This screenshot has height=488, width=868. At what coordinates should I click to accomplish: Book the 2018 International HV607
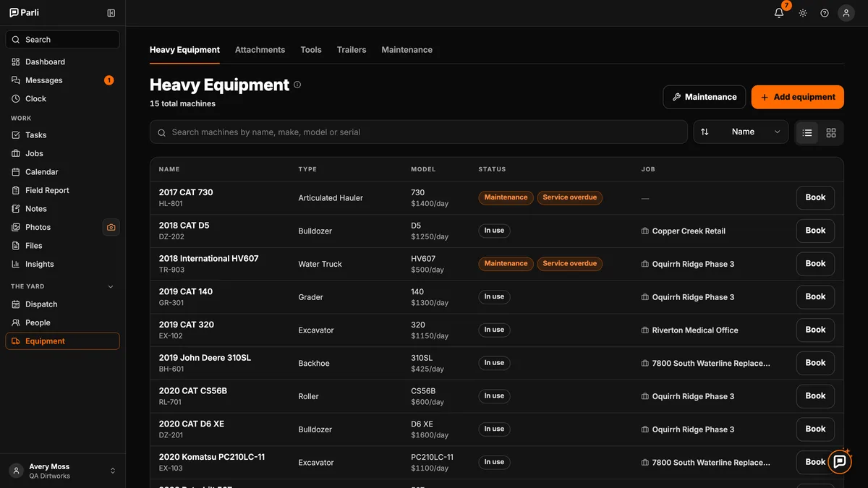pyautogui.click(x=815, y=264)
